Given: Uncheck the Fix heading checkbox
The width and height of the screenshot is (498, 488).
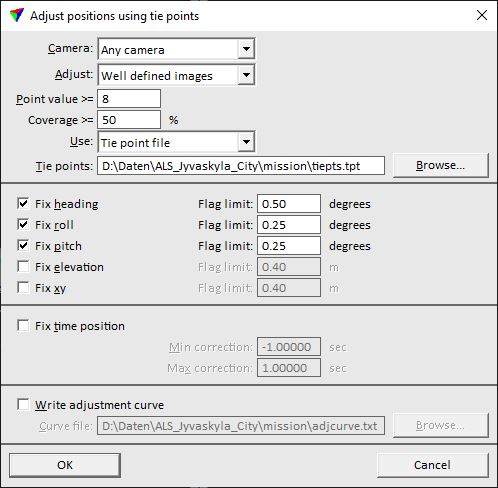Looking at the screenshot, I should click(23, 203).
